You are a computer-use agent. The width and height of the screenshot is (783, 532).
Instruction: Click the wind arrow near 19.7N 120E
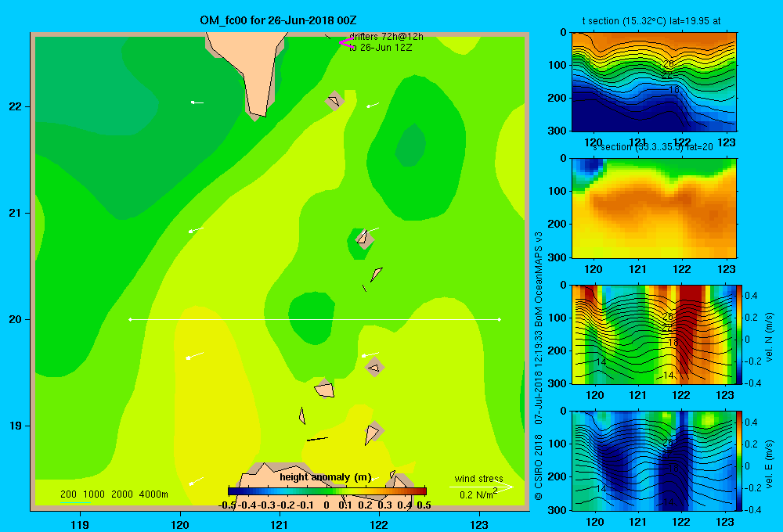pos(195,356)
